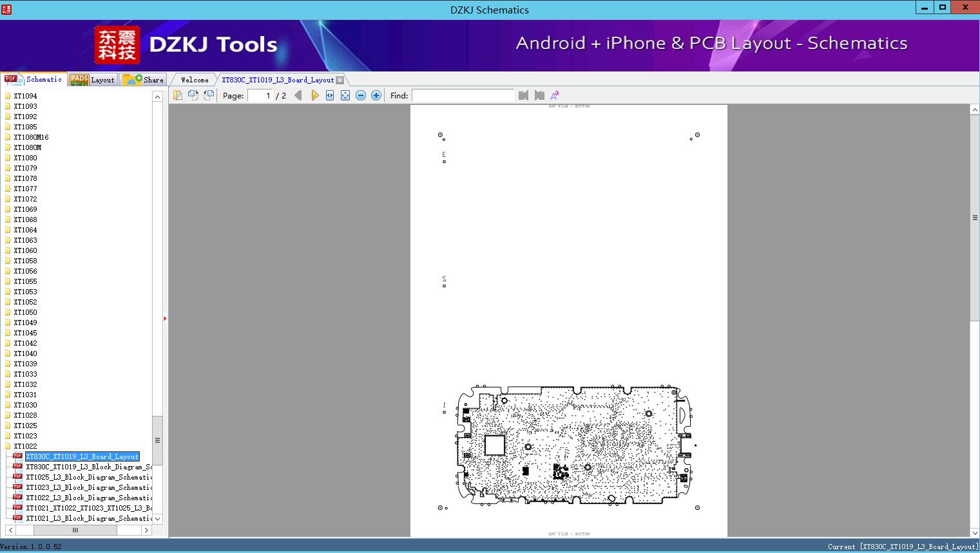Collapse the left panel with the red arrow
Image resolution: width=980 pixels, height=553 pixels.
[165, 319]
